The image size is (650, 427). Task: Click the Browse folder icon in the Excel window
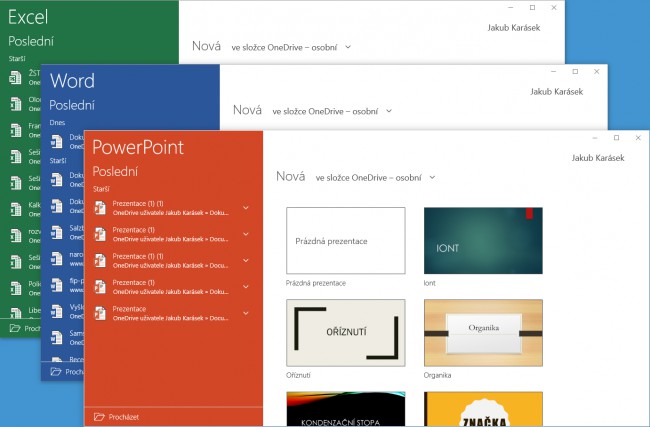[x=15, y=328]
